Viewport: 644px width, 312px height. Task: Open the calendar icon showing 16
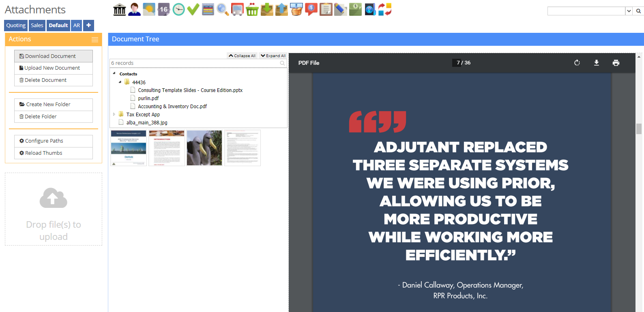coord(163,9)
